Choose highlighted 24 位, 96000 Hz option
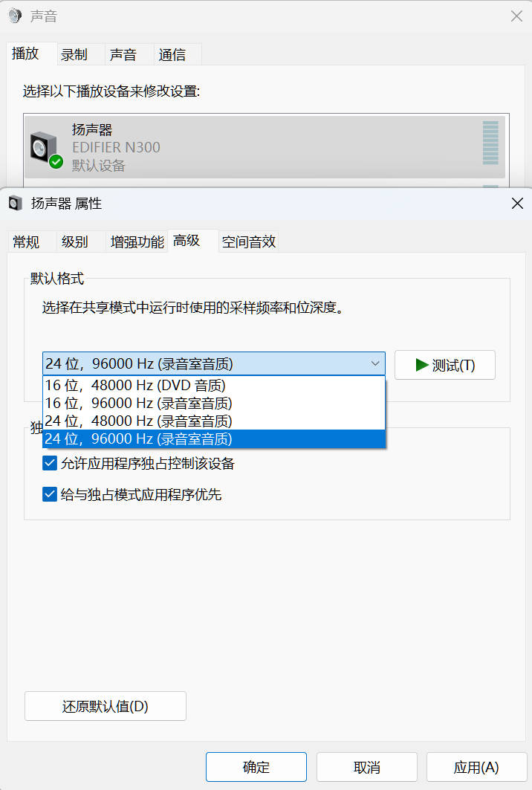532x790 pixels. pyautogui.click(x=214, y=438)
